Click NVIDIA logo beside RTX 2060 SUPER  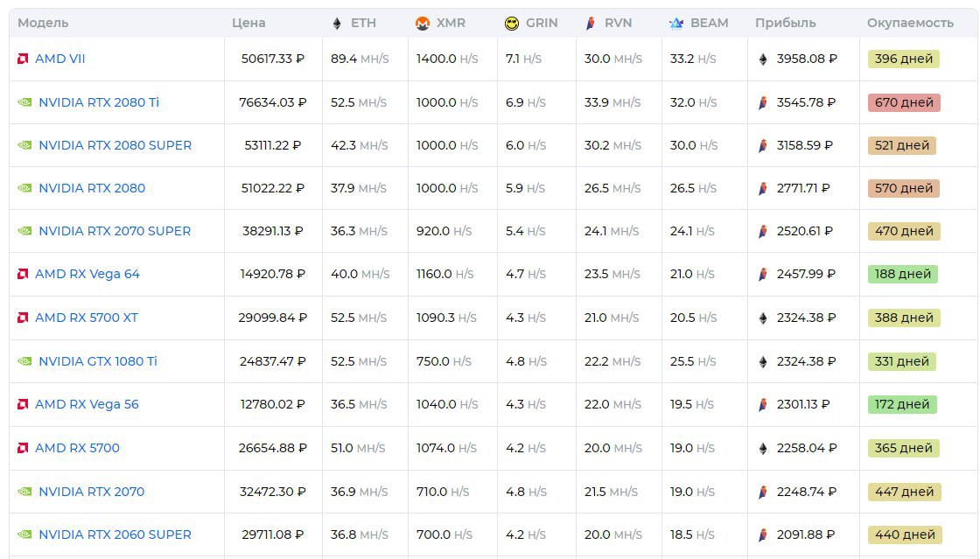point(24,535)
